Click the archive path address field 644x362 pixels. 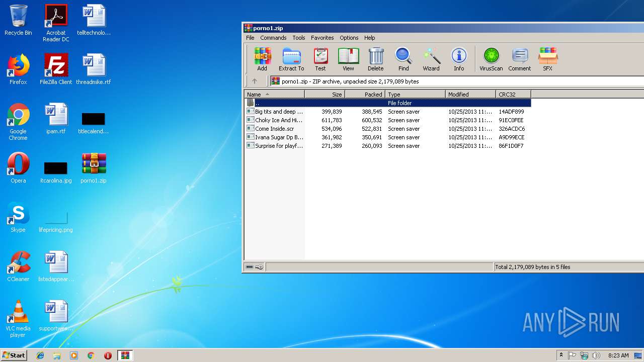(x=457, y=81)
